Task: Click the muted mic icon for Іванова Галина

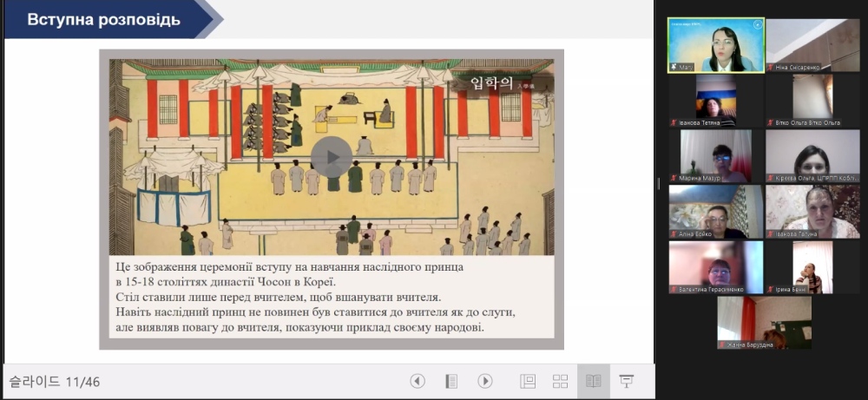Action: click(770, 233)
